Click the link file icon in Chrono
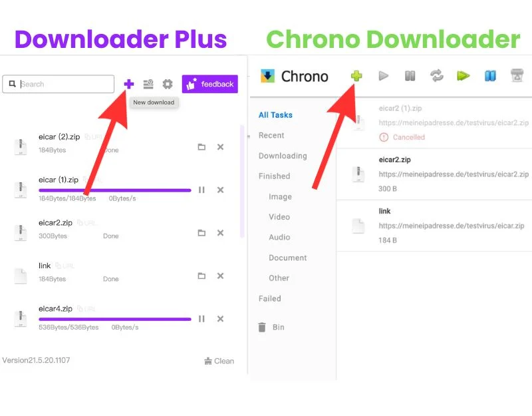The image size is (532, 416). 358,226
